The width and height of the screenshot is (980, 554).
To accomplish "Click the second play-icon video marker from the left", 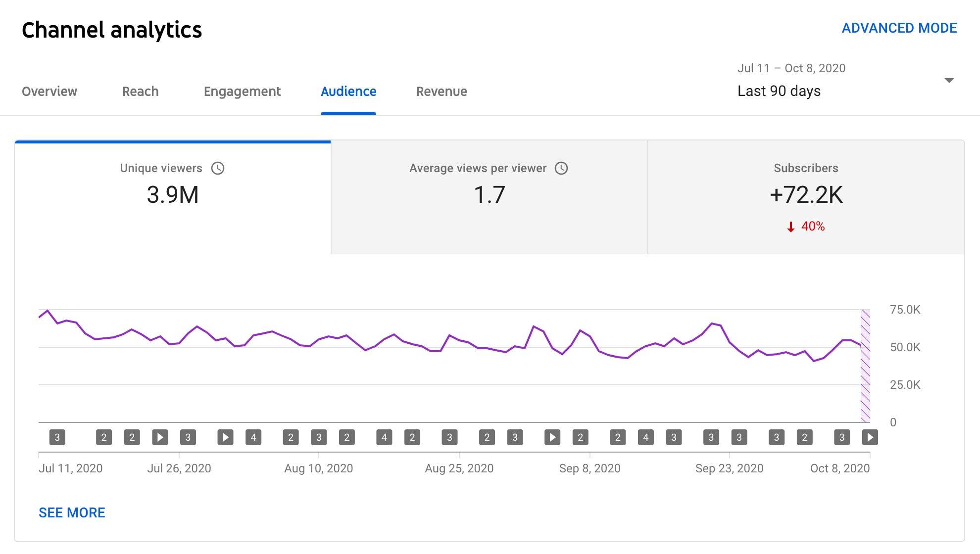I will click(x=225, y=437).
